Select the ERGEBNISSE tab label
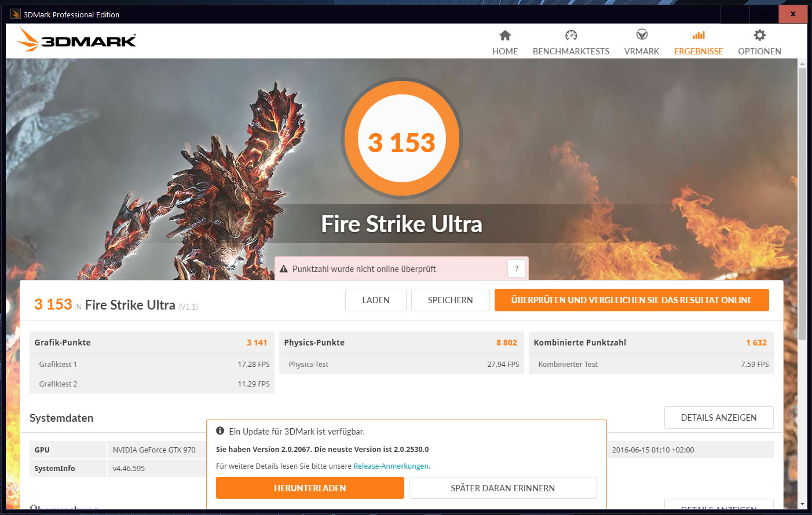Viewport: 812px width, 515px height. pyautogui.click(x=698, y=51)
